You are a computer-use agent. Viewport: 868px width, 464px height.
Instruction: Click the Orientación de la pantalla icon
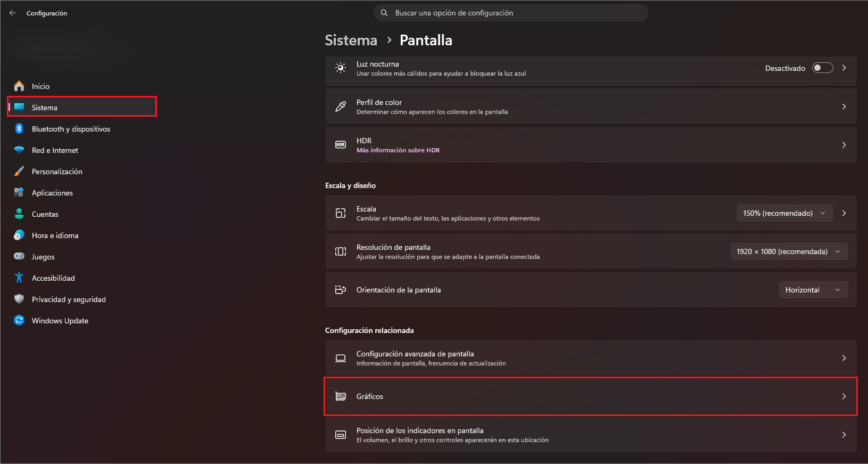(x=341, y=290)
